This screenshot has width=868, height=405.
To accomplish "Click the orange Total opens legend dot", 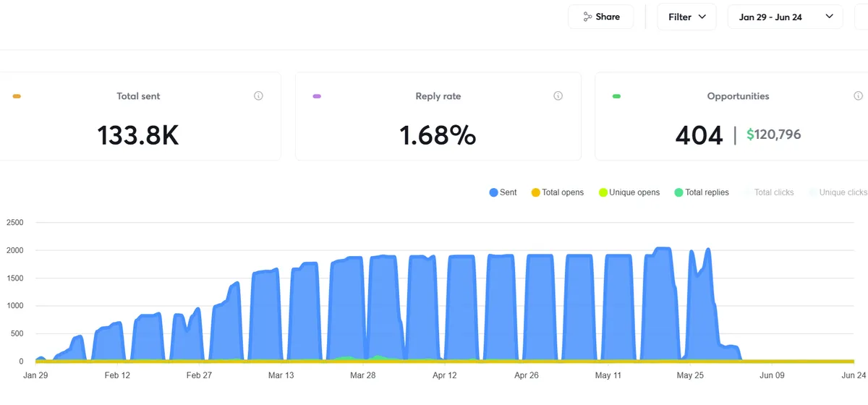I will [x=535, y=192].
